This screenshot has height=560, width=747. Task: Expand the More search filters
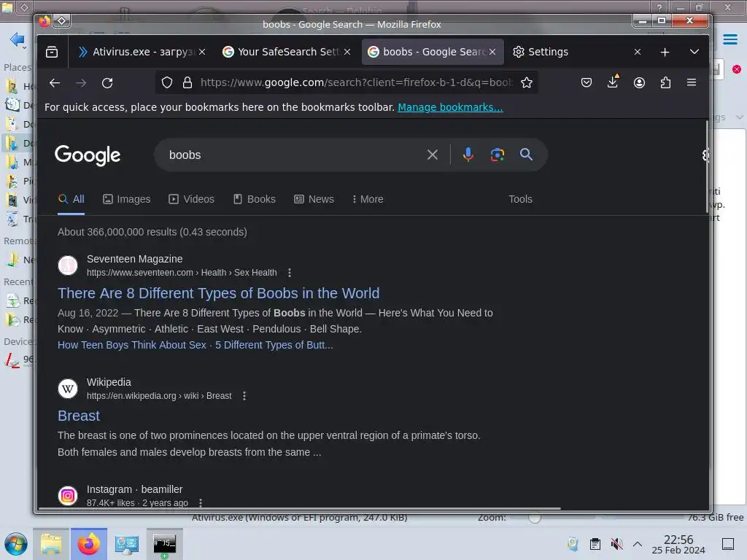click(x=368, y=200)
